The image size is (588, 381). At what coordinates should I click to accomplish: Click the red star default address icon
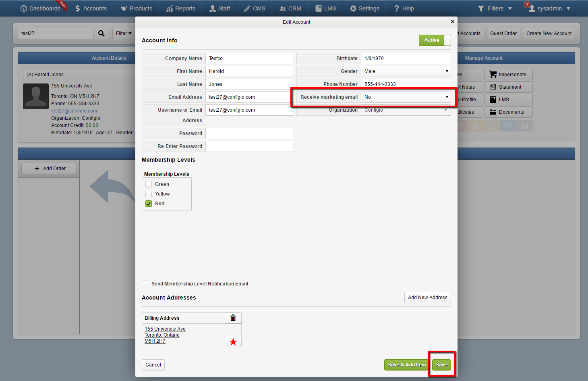[233, 342]
